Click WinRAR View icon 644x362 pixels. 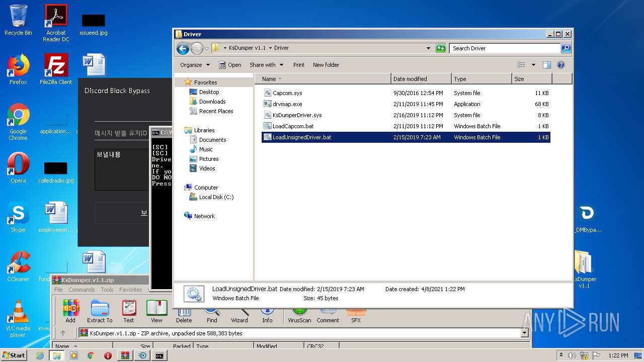coord(156,312)
